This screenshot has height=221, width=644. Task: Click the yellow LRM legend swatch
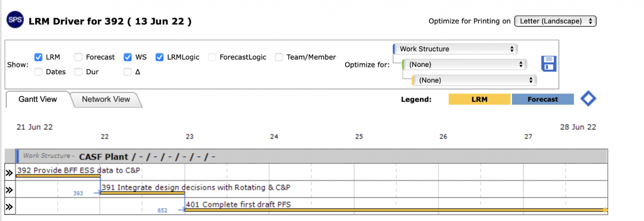point(479,99)
